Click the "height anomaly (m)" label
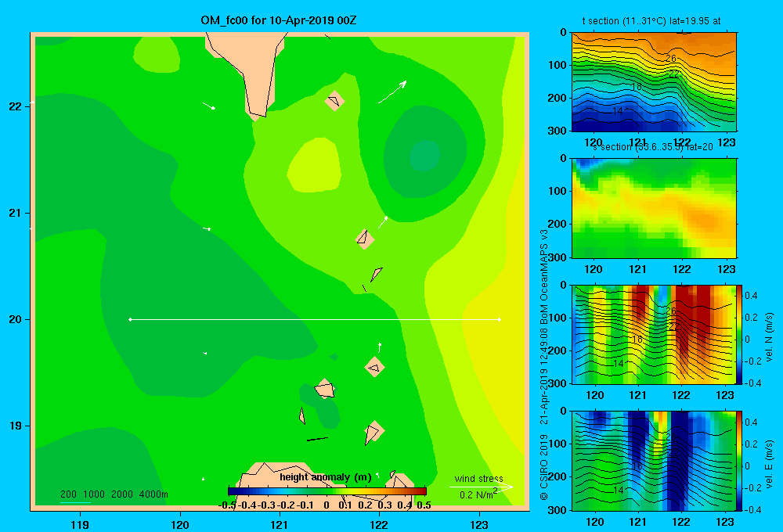 (x=326, y=477)
